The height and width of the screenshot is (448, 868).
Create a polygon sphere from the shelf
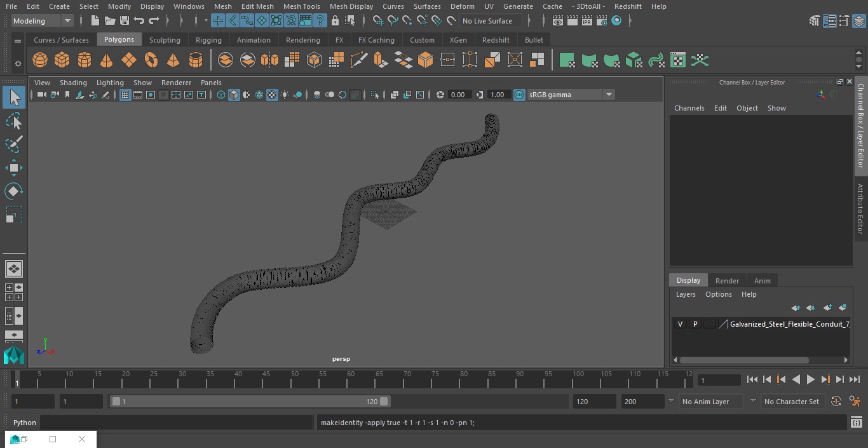(40, 60)
